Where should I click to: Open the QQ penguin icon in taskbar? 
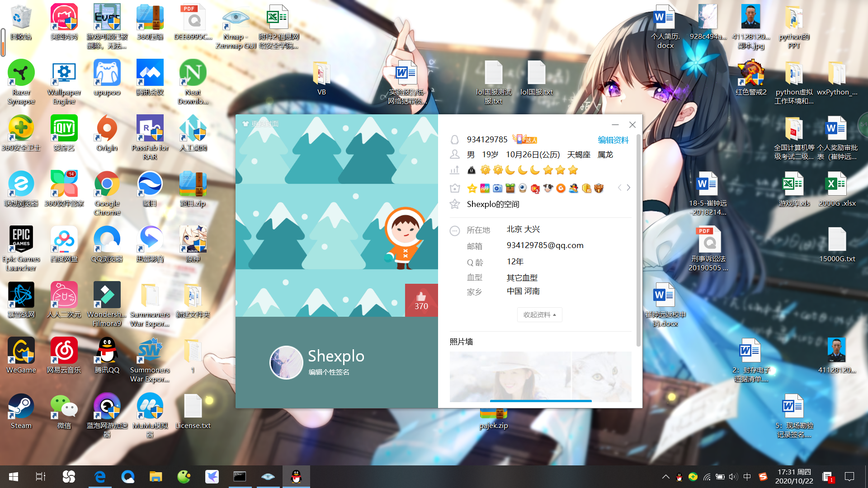tap(296, 477)
